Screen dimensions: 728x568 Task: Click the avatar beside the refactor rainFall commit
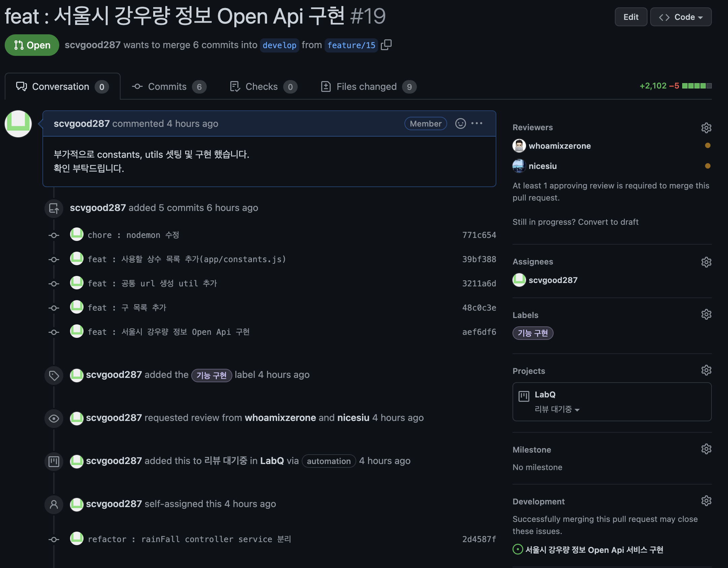[77, 538]
